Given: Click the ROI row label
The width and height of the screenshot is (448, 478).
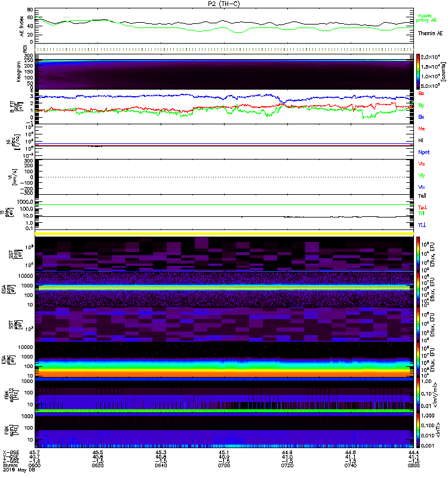Looking at the screenshot, I should (25, 48).
